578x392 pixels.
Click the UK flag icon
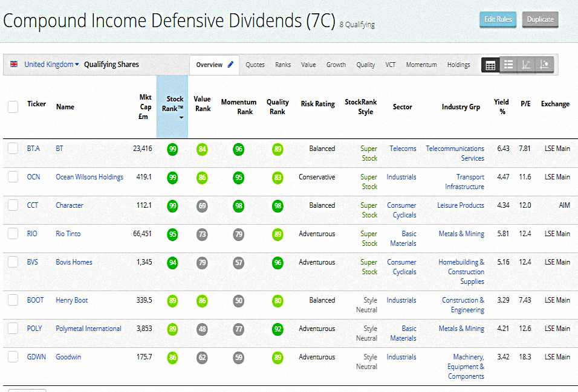pos(14,64)
